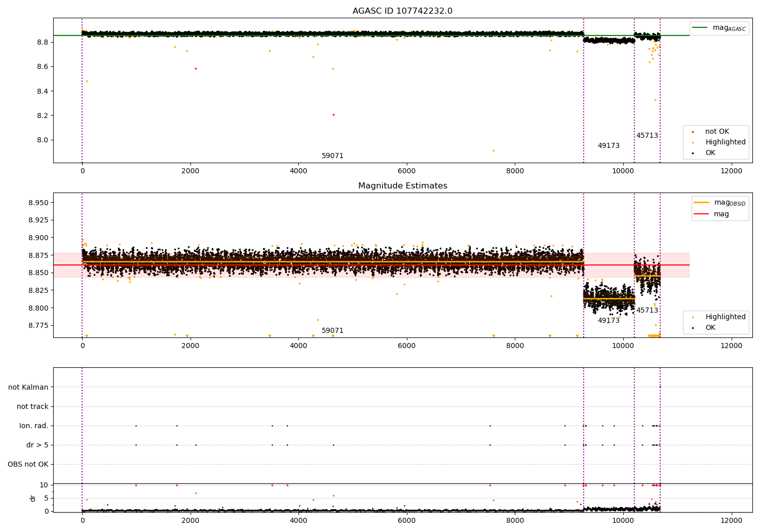Click the 'OK' legend entry in middle plot
The image size is (760, 532).
point(710,328)
